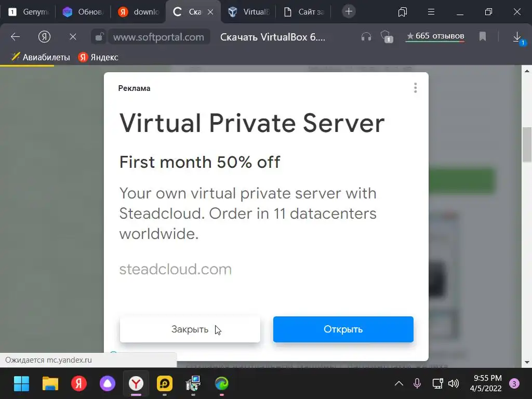
Task: Click the Реклама label in the ad
Action: click(x=134, y=88)
